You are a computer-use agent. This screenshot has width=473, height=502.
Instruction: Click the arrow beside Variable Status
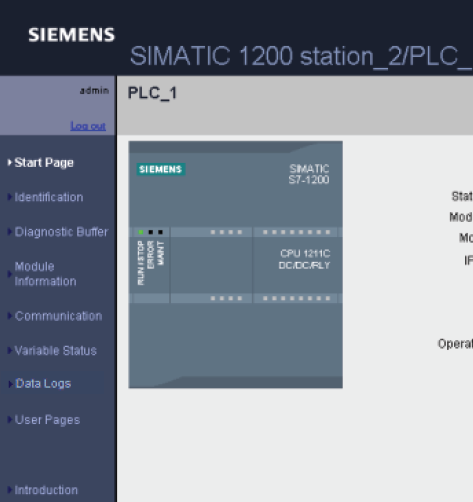(x=10, y=351)
